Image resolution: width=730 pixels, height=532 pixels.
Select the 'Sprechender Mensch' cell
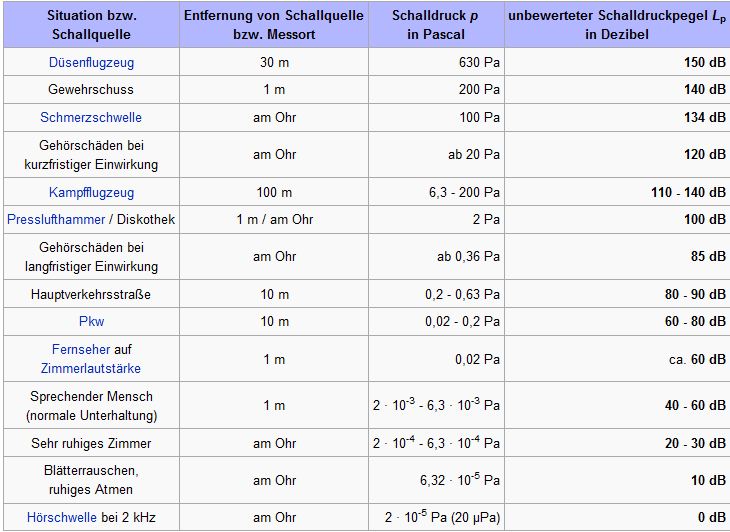coord(91,405)
